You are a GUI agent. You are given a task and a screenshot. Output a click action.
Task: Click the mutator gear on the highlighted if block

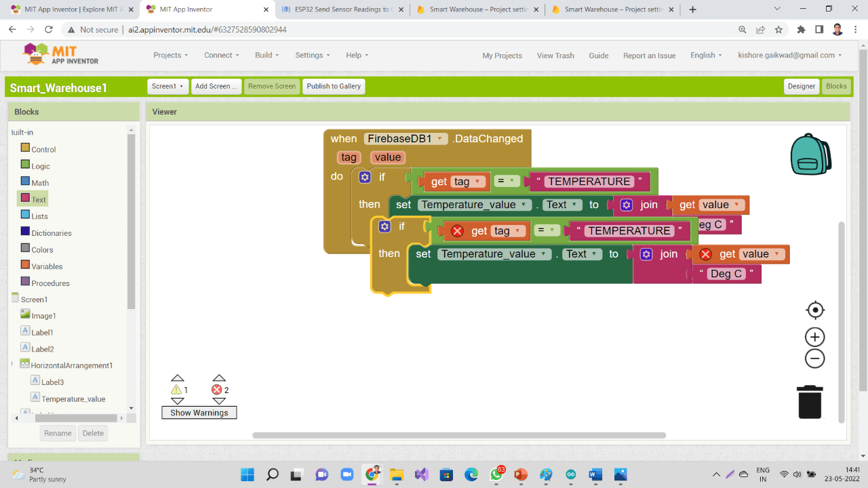pyautogui.click(x=384, y=226)
